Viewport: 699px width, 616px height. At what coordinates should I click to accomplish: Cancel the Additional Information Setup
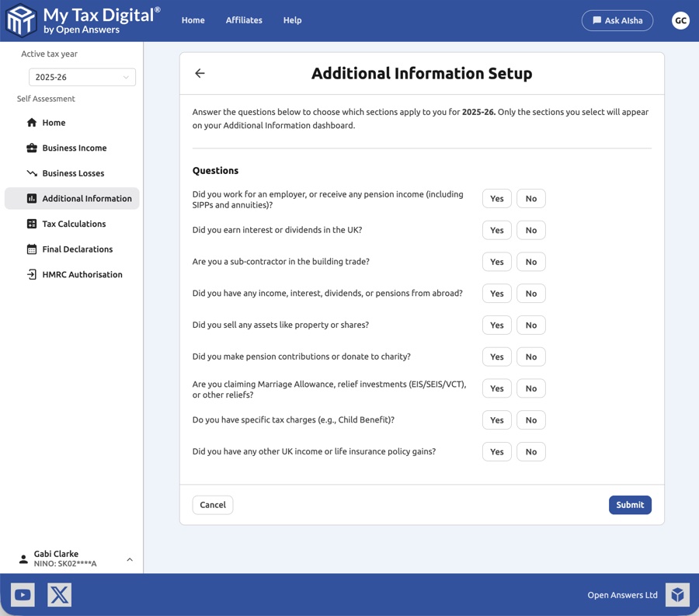click(212, 504)
